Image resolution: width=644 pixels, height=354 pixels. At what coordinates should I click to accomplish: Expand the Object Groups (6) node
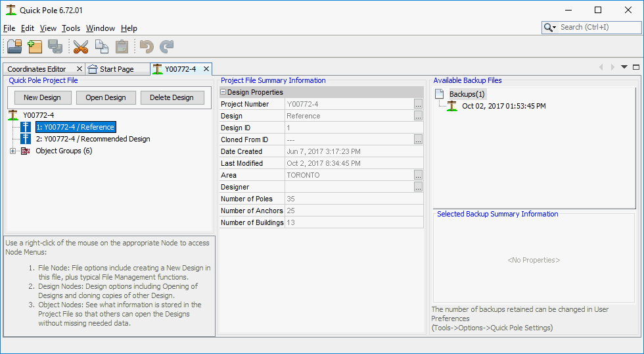pyautogui.click(x=12, y=151)
